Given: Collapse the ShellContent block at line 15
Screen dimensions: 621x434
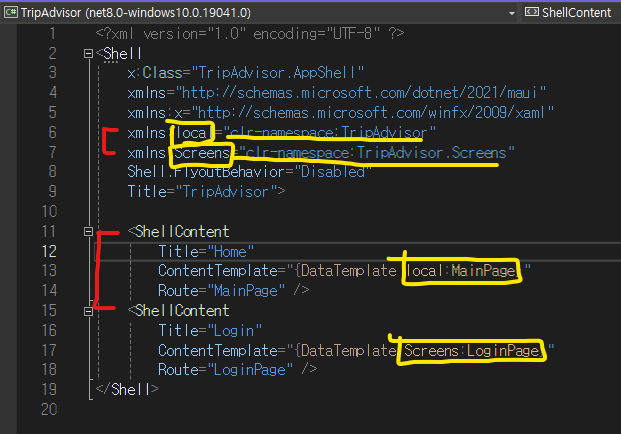Looking at the screenshot, I should point(89,312).
